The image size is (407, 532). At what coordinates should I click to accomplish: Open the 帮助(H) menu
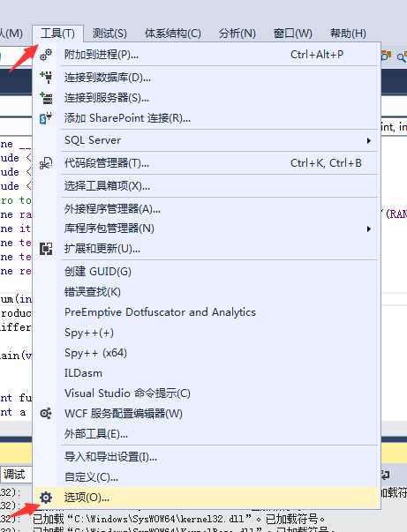pyautogui.click(x=348, y=34)
